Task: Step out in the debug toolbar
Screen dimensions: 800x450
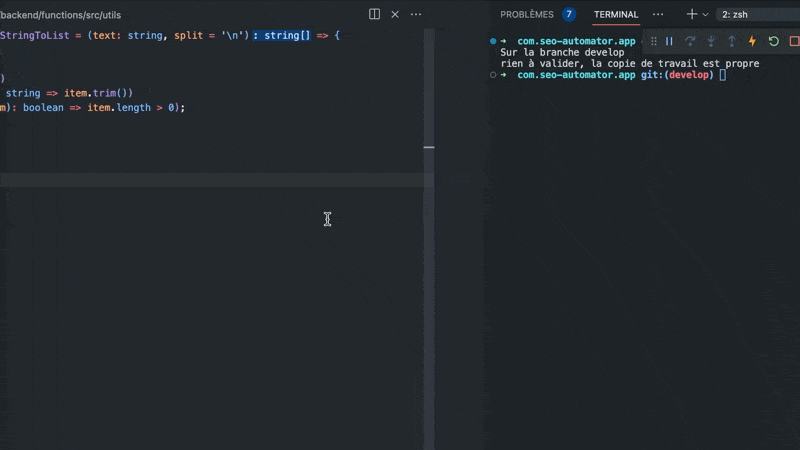Action: pos(732,41)
